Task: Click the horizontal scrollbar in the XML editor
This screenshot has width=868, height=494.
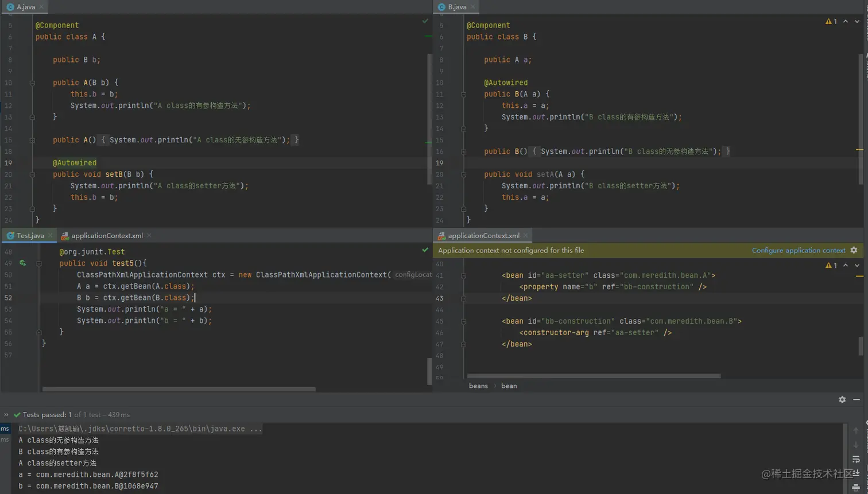Action: pyautogui.click(x=594, y=376)
